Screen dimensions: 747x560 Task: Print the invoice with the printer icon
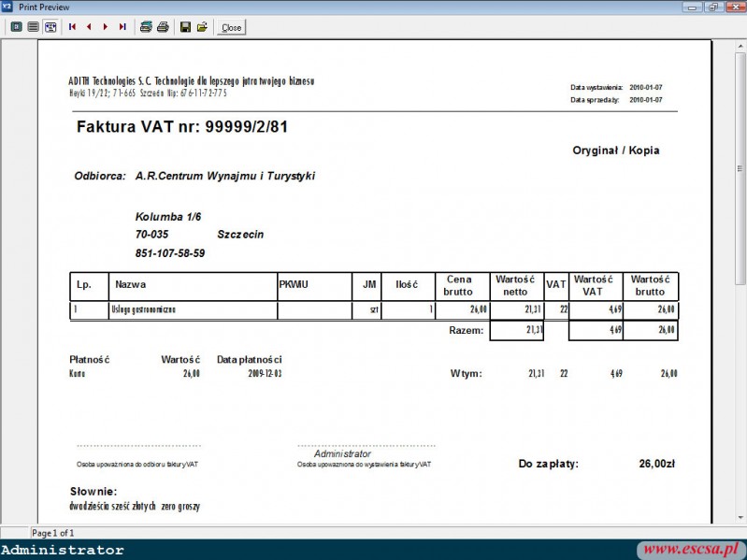[x=163, y=27]
